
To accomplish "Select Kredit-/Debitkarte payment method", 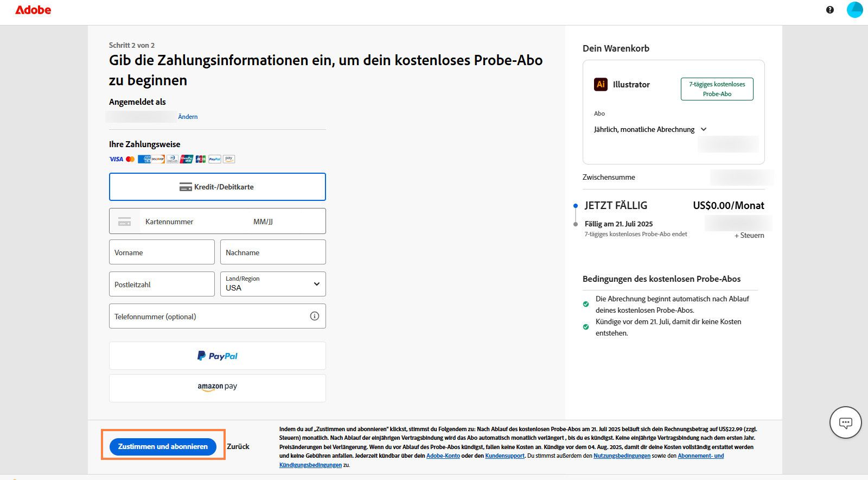I will 217,187.
